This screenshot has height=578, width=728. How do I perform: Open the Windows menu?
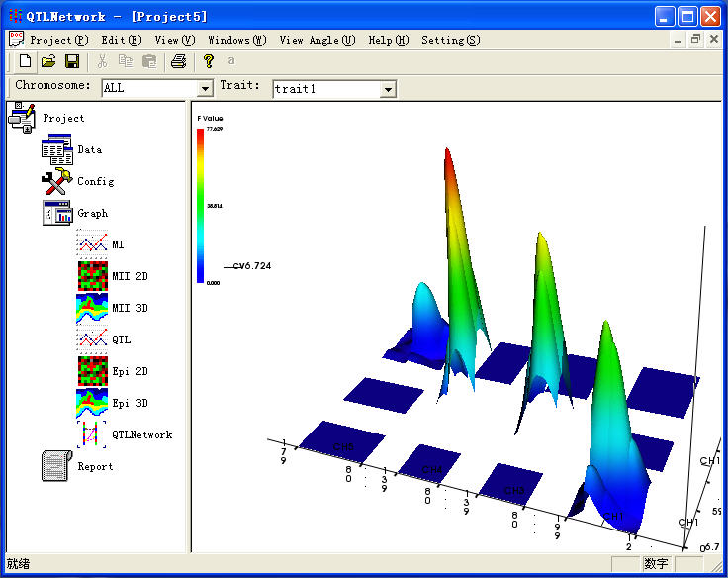pos(236,40)
